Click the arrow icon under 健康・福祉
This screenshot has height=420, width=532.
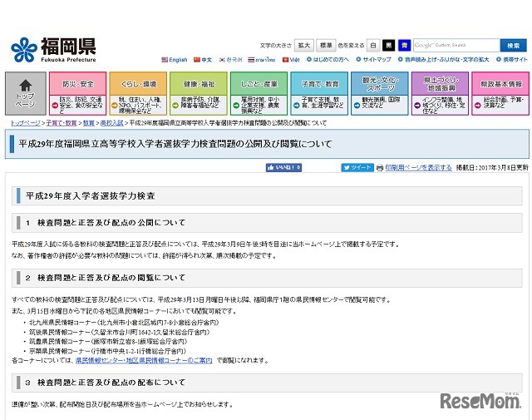175,106
